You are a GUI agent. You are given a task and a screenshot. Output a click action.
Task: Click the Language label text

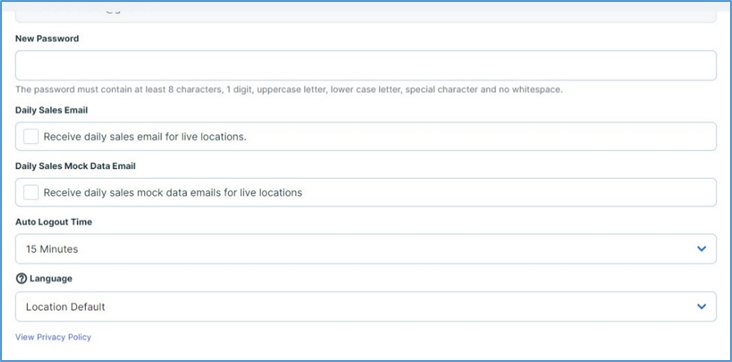coord(51,279)
